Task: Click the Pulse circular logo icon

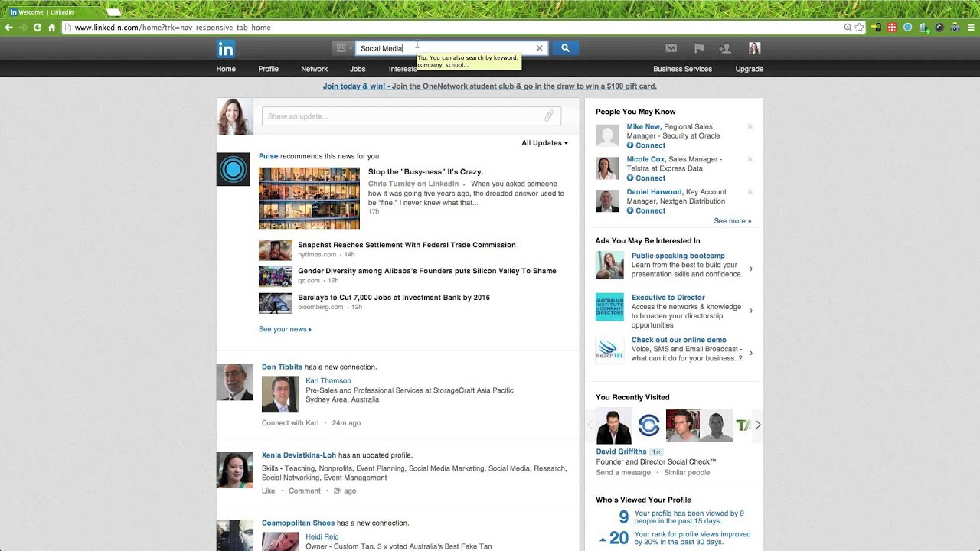Action: (x=233, y=169)
